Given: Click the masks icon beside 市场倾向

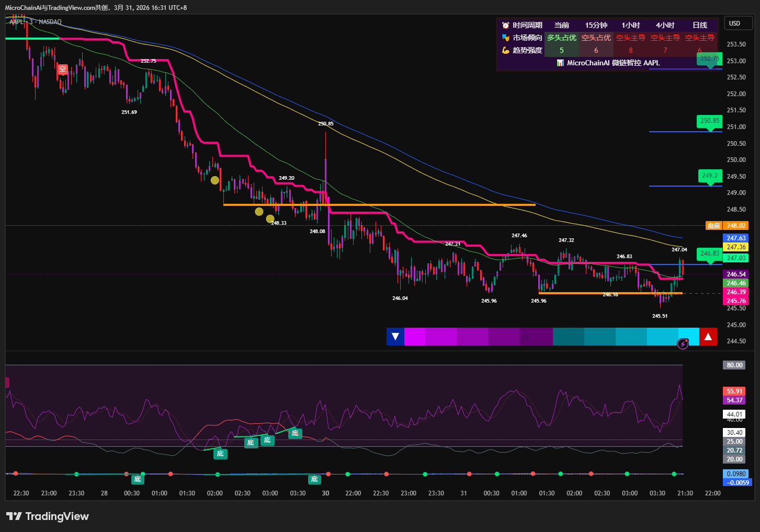Looking at the screenshot, I should [506, 38].
